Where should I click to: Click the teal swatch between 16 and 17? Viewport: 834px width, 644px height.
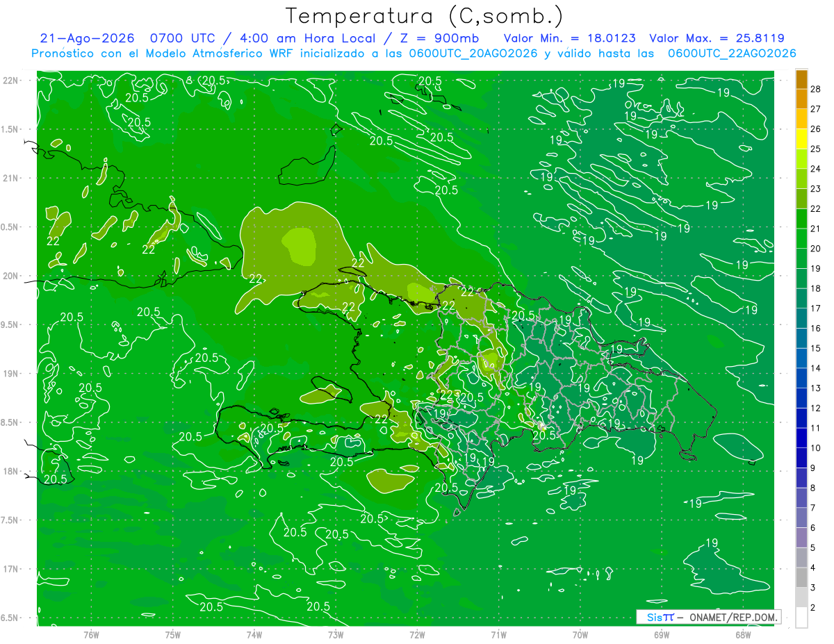(x=801, y=318)
